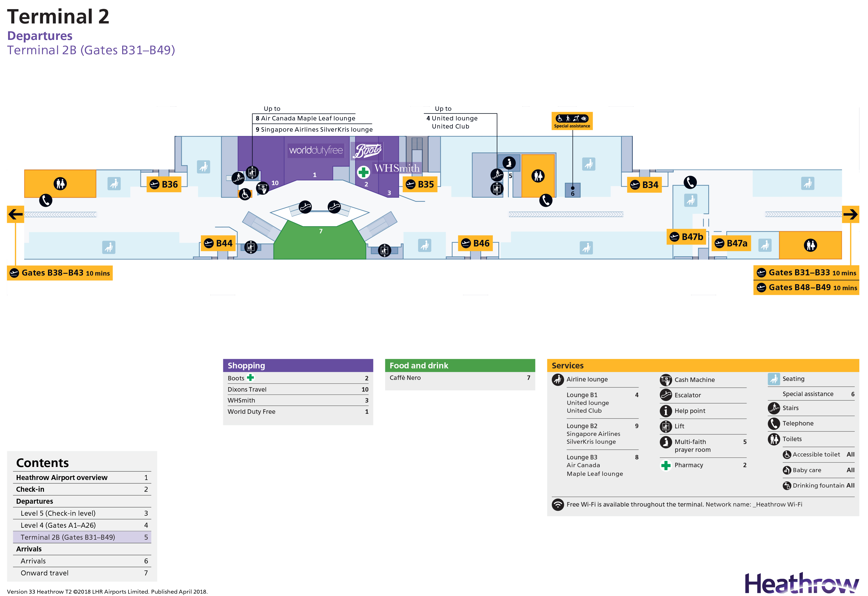Click the Cash Machine icon in Services legend
Screen dimensions: 868x596
pyautogui.click(x=666, y=380)
